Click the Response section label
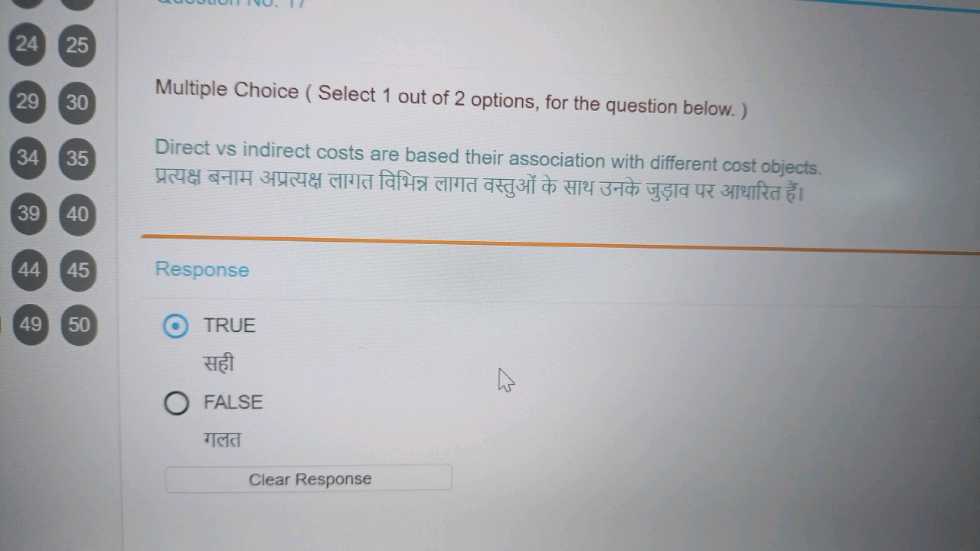 click(x=202, y=269)
